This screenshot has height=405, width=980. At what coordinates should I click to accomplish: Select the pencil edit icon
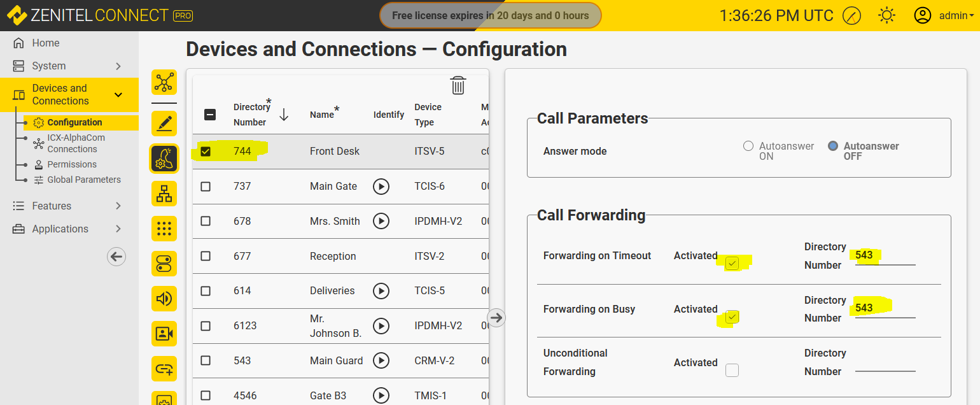(x=164, y=124)
